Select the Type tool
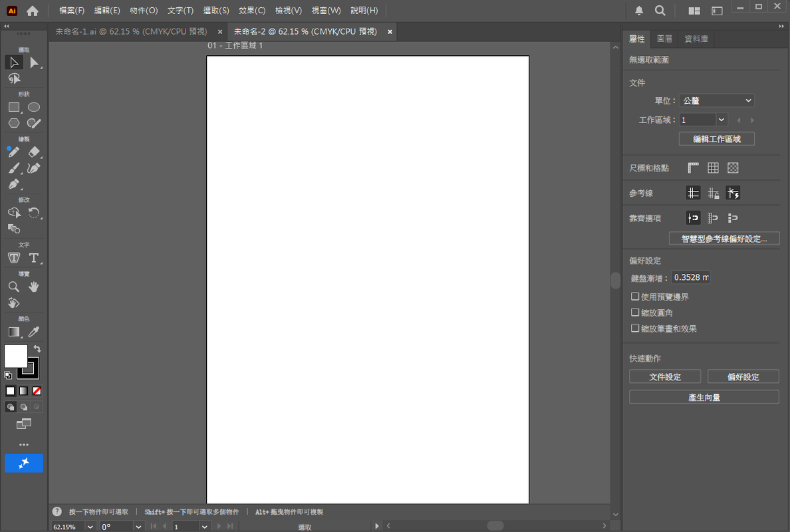The image size is (790, 532). [x=34, y=258]
